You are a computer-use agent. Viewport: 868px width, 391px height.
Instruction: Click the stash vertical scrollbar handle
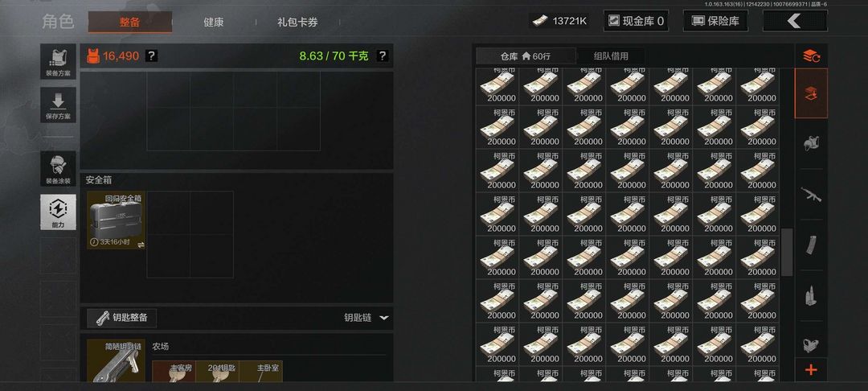(787, 252)
